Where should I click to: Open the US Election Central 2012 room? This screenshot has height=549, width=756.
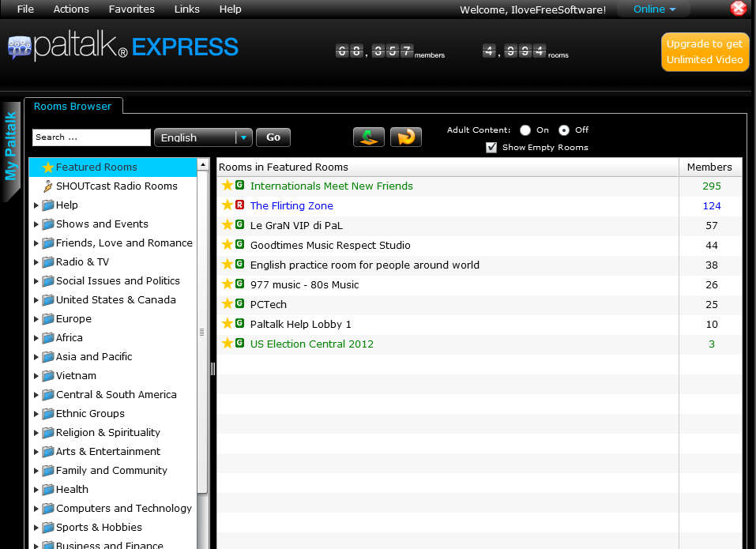(311, 344)
